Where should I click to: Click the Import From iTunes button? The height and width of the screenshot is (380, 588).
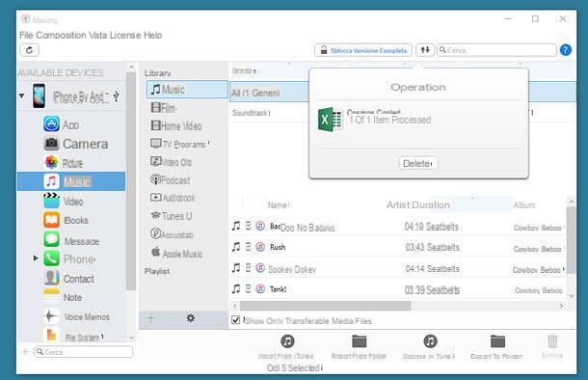pos(286,347)
